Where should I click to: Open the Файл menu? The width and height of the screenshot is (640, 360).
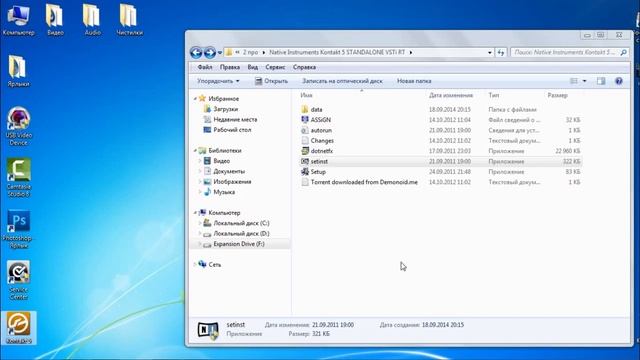(205, 67)
